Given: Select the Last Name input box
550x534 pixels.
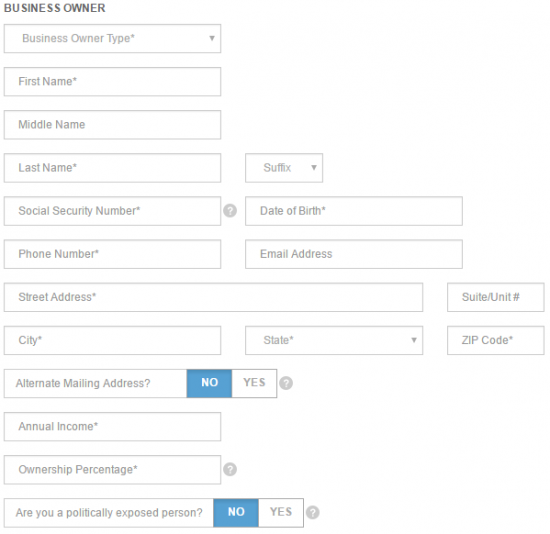Looking at the screenshot, I should (112, 168).
